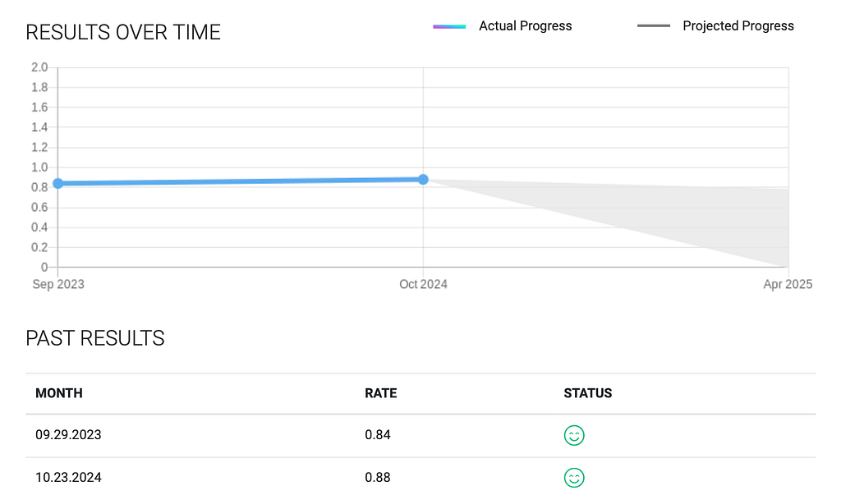Click the 0.88 rate value
The height and width of the screenshot is (504, 841).
click(378, 477)
